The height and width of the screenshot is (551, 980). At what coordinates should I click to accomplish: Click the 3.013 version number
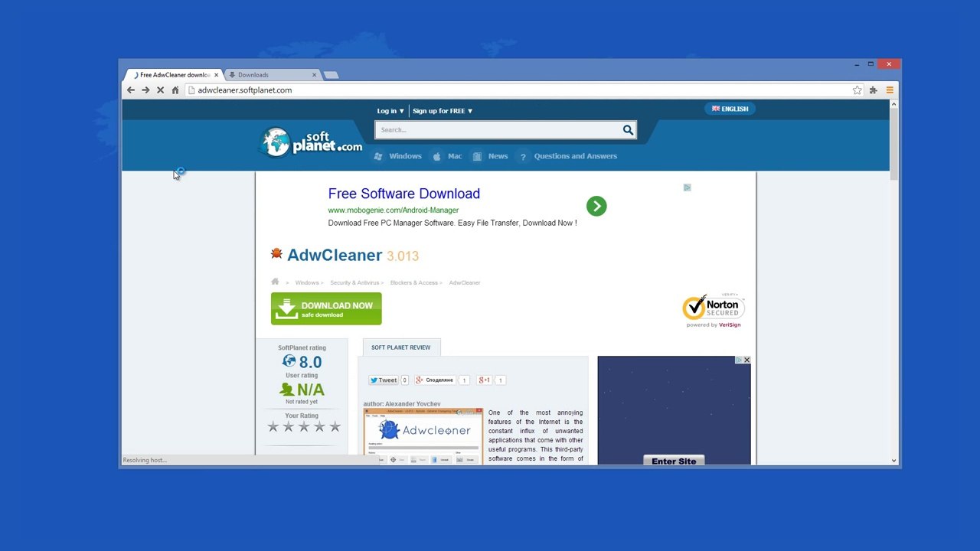(x=403, y=256)
